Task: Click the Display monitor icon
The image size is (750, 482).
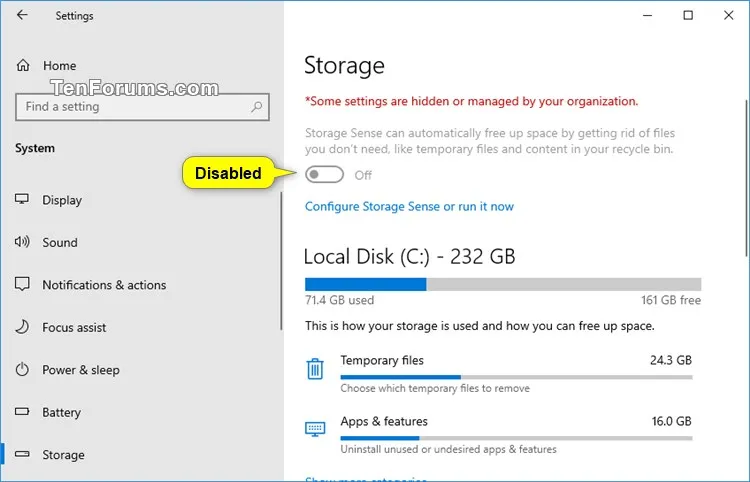Action: click(x=22, y=199)
